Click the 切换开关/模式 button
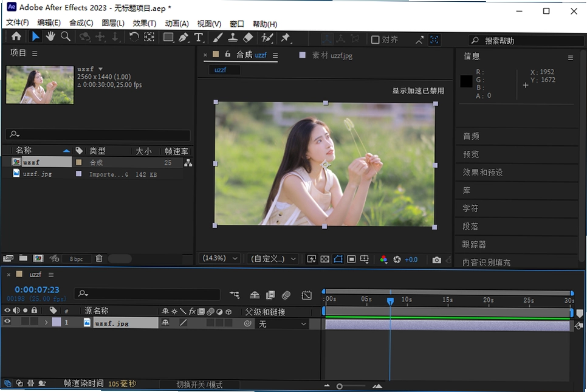Image resolution: width=587 pixels, height=392 pixels. (x=199, y=385)
